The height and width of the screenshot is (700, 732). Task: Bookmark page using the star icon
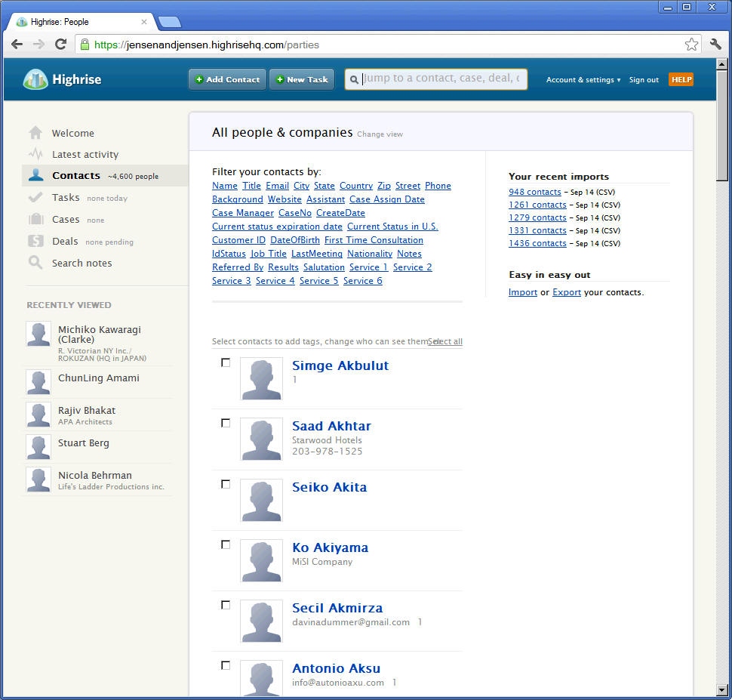(691, 45)
